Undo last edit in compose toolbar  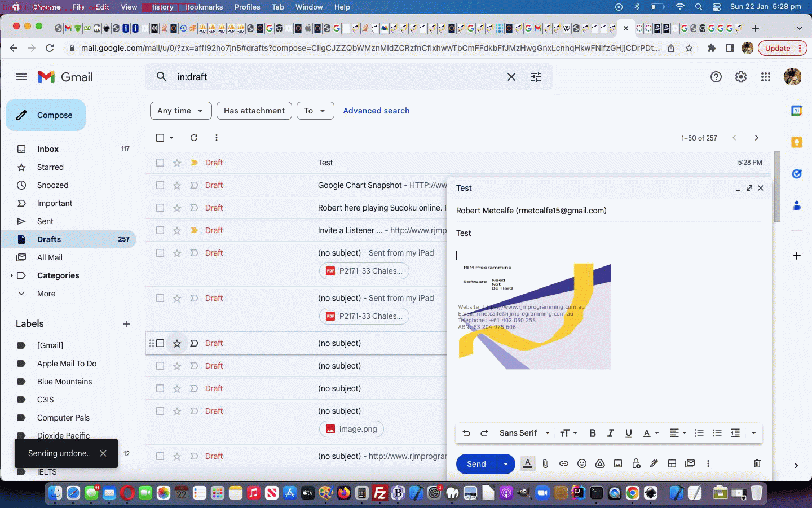(466, 433)
